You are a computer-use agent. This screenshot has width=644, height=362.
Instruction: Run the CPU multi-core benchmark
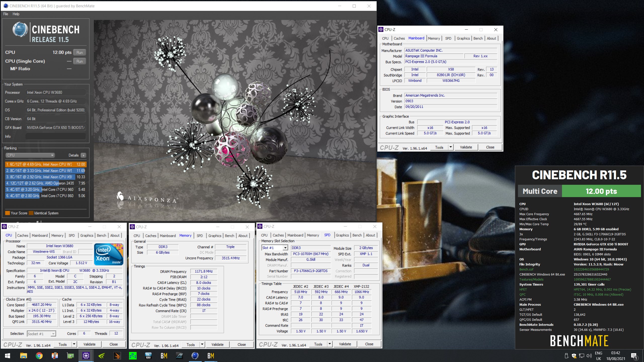tap(79, 52)
